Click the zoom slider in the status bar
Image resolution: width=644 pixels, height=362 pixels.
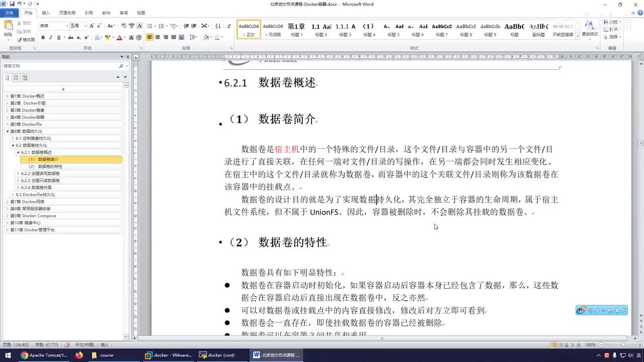(623, 344)
